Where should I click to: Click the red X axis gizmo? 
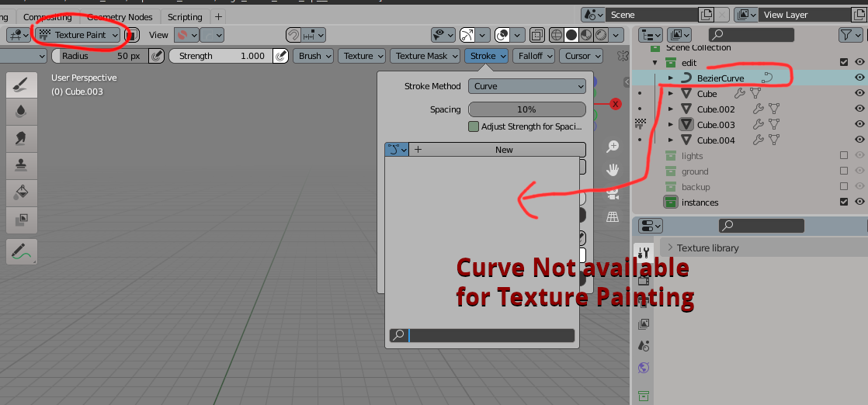(615, 104)
